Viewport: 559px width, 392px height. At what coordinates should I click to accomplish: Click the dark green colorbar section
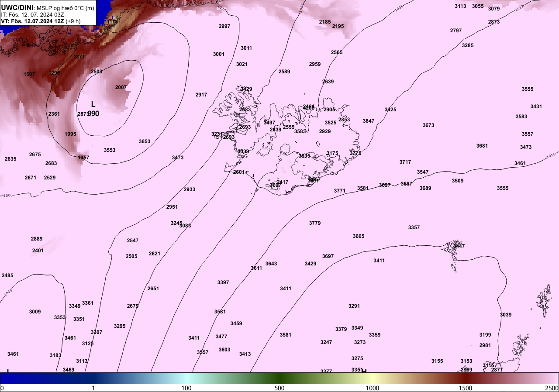279,378
